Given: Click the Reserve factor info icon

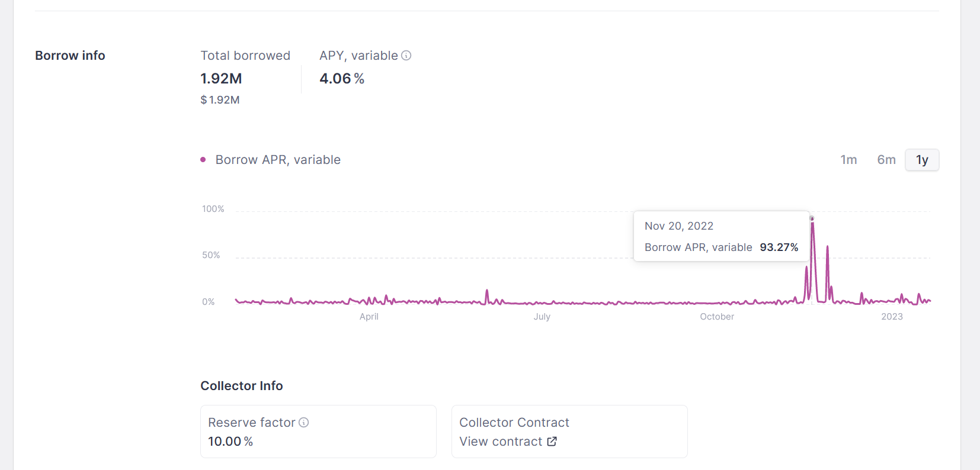Looking at the screenshot, I should [304, 423].
